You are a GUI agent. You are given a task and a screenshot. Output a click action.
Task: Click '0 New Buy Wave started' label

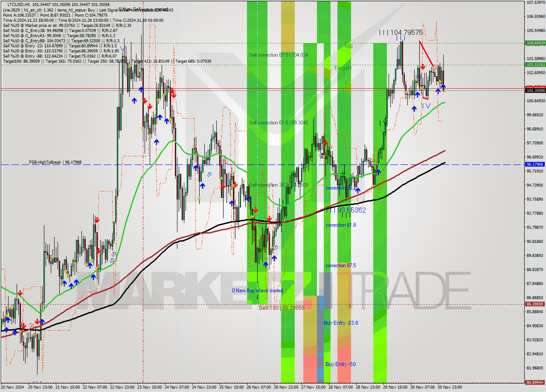click(257, 291)
